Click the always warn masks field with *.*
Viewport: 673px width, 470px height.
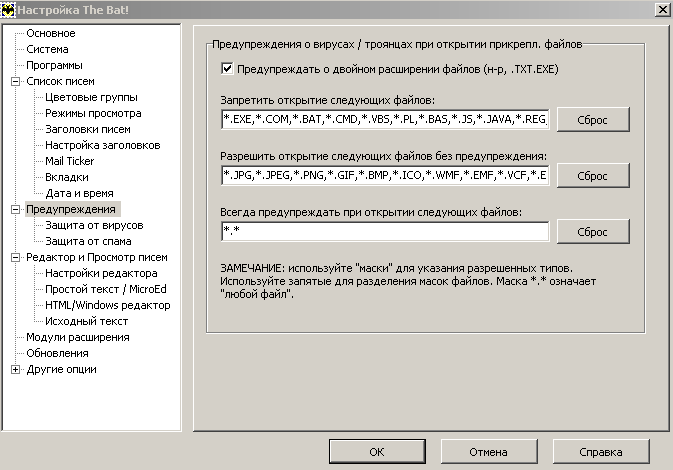coord(385,231)
